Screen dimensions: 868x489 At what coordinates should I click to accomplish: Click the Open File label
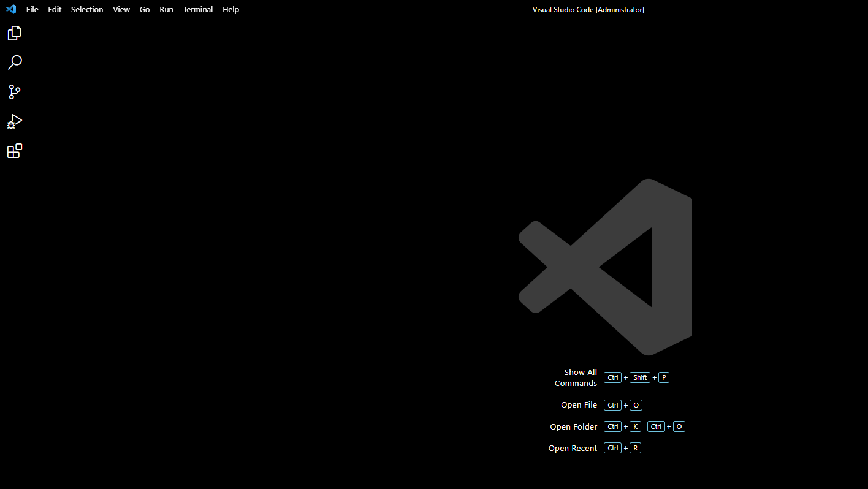point(579,405)
